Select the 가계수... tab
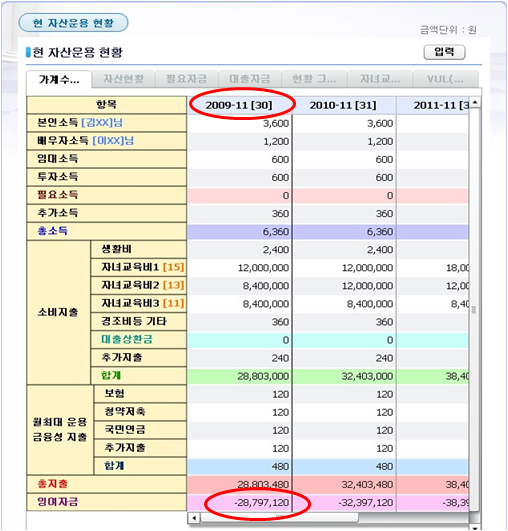 pos(59,80)
